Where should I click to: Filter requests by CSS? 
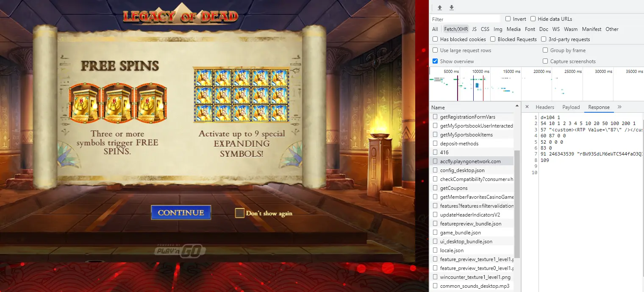pos(485,29)
